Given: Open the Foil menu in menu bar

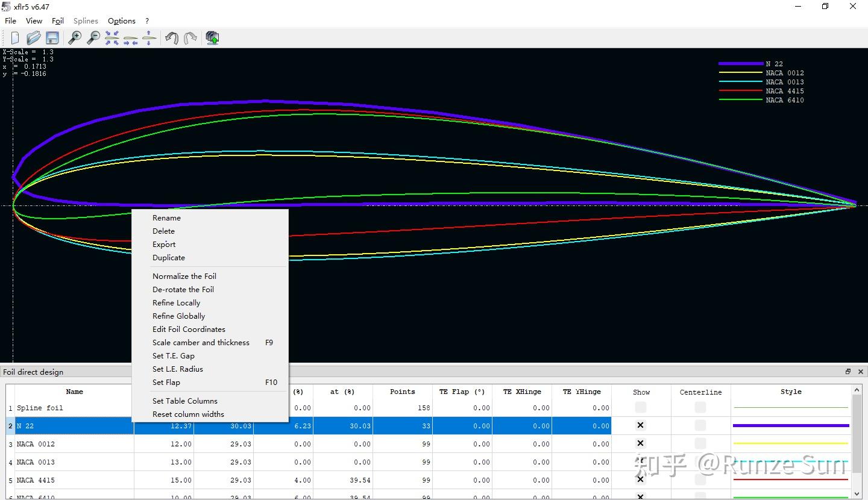Looking at the screenshot, I should tap(58, 20).
